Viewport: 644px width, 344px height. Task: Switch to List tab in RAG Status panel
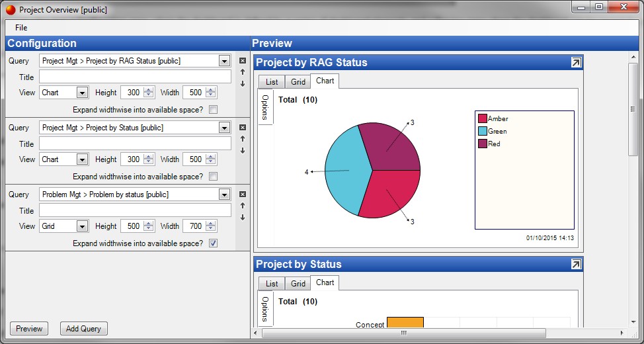click(272, 82)
